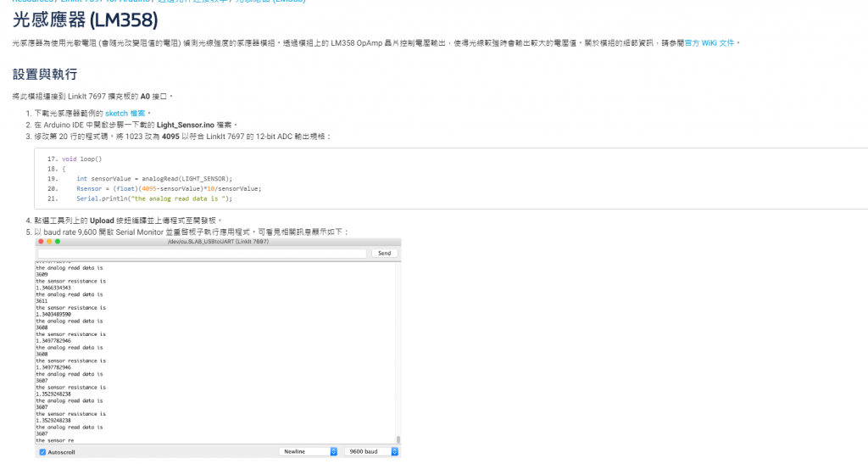Click the bold 'Light_Sensor.ino' file name
This screenshot has height=464, width=868.
coord(186,125)
